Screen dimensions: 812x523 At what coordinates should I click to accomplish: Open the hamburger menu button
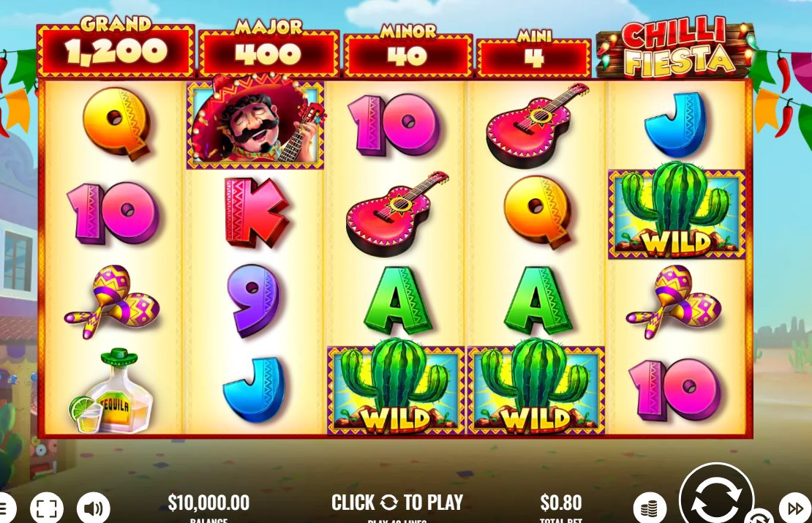coord(4,508)
